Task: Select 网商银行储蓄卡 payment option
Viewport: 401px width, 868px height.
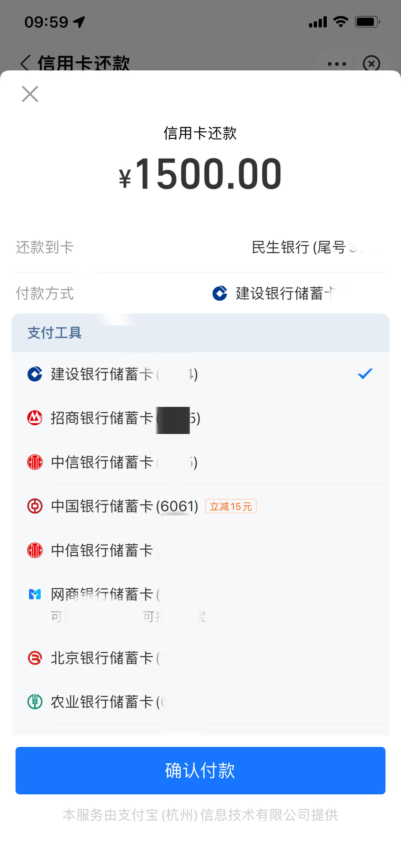Action: point(200,604)
